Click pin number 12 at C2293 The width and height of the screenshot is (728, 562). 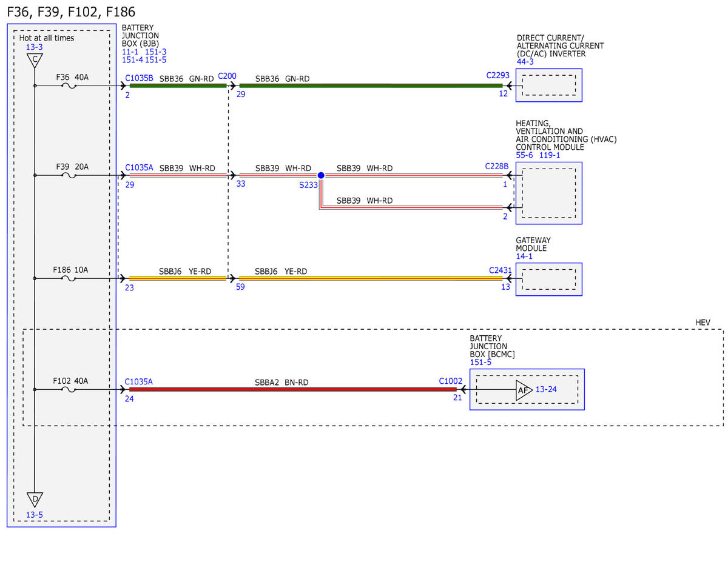coord(504,94)
